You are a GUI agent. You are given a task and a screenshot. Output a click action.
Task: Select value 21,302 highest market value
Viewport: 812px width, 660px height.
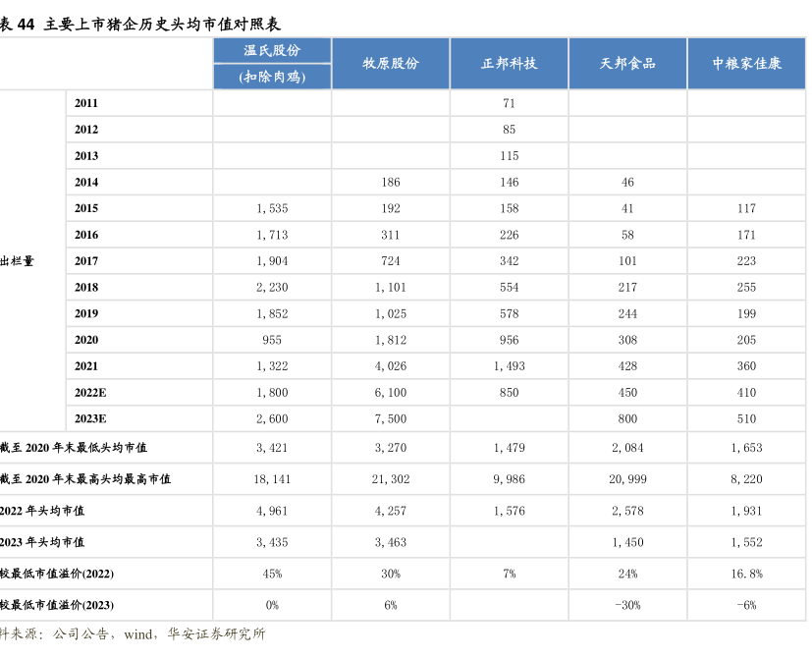point(391,479)
